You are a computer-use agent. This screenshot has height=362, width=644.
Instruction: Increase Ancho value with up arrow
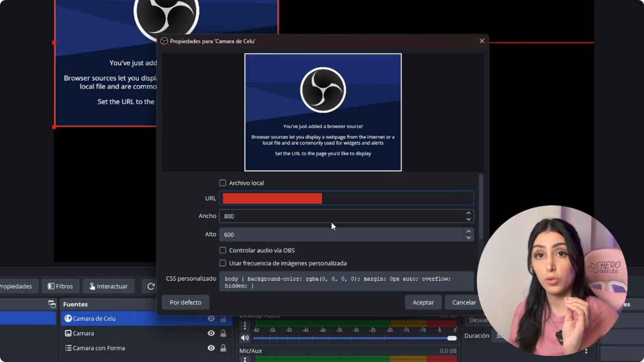pos(468,213)
